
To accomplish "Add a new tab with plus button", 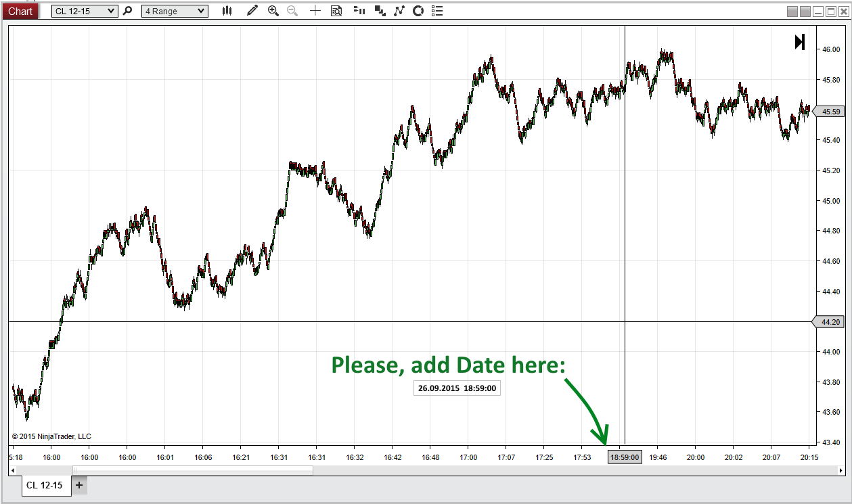I will (79, 485).
